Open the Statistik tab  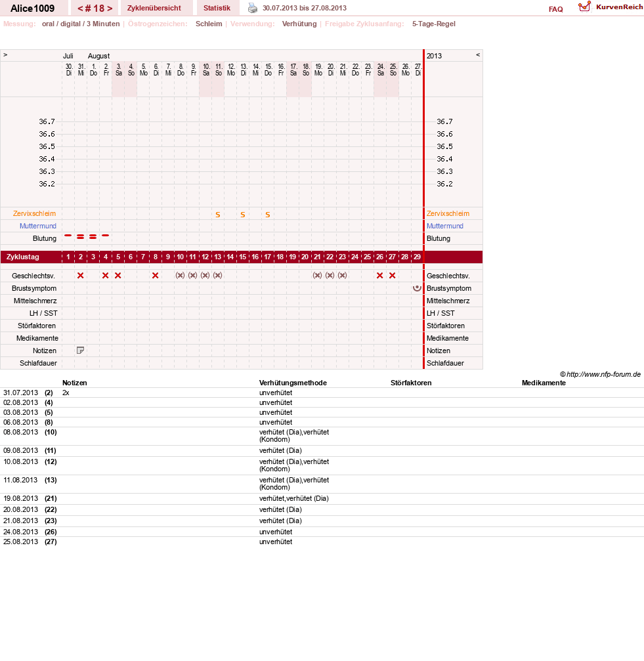(x=217, y=8)
